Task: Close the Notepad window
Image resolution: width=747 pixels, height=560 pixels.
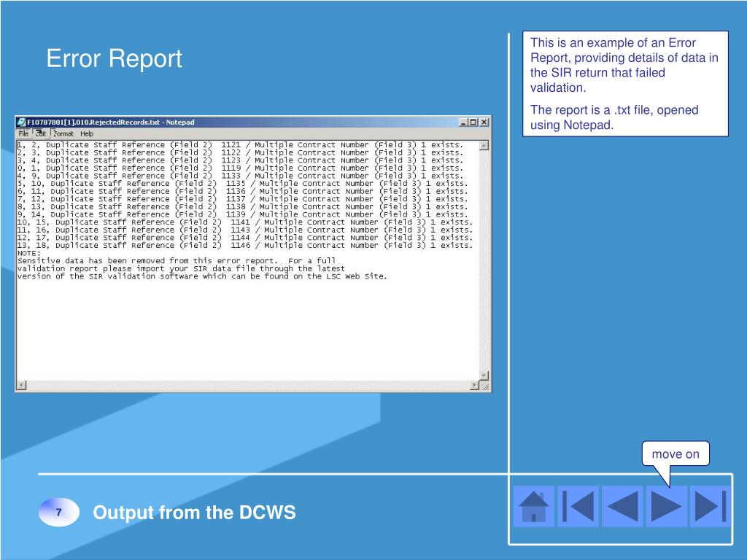Action: pos(484,122)
